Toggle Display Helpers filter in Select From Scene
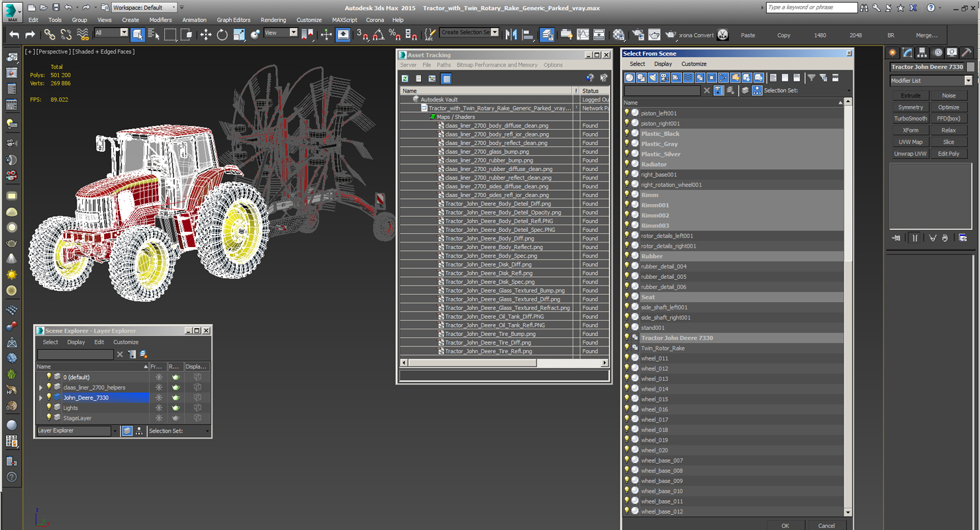The image size is (980, 530). [676, 78]
